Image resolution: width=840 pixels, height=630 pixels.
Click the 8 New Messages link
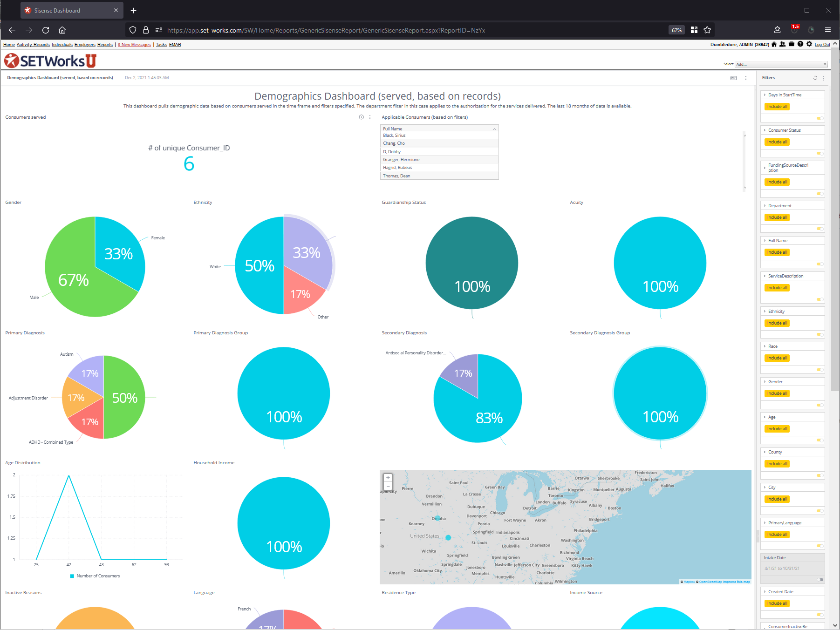coord(134,45)
